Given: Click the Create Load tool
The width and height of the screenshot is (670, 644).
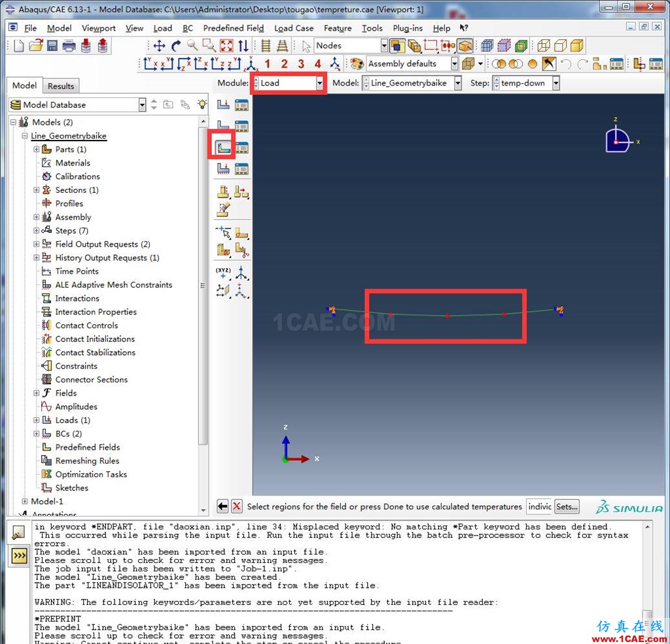Looking at the screenshot, I should click(x=223, y=105).
